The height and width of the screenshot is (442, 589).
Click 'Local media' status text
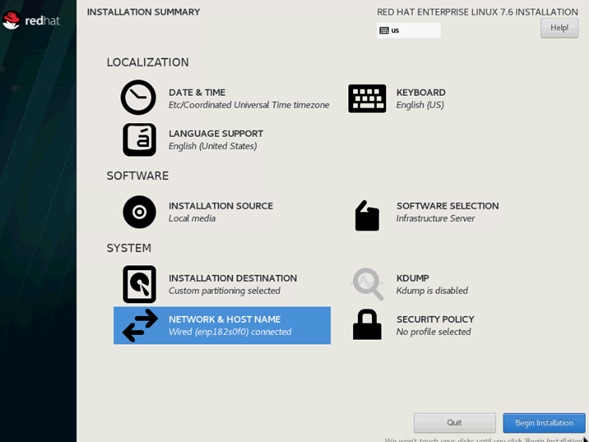(x=192, y=218)
